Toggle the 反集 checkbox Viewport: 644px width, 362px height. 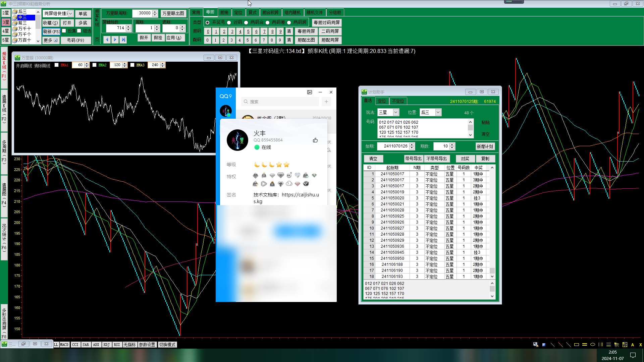pos(64,31)
